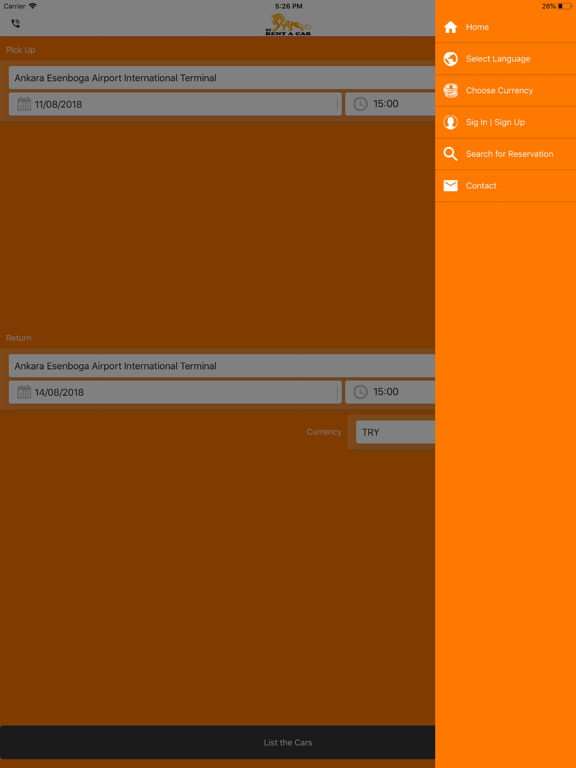Screen dimensions: 576x768
Task: Click the Pick Up section label
Action: 21,50
